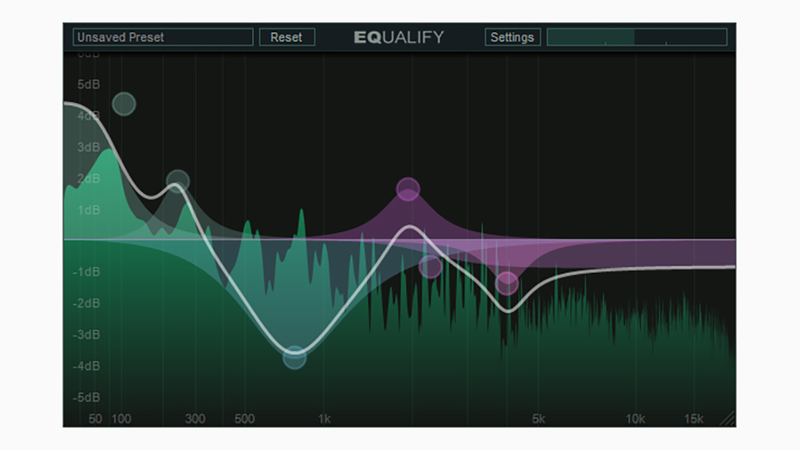Click the 50 frequency axis label

point(95,419)
